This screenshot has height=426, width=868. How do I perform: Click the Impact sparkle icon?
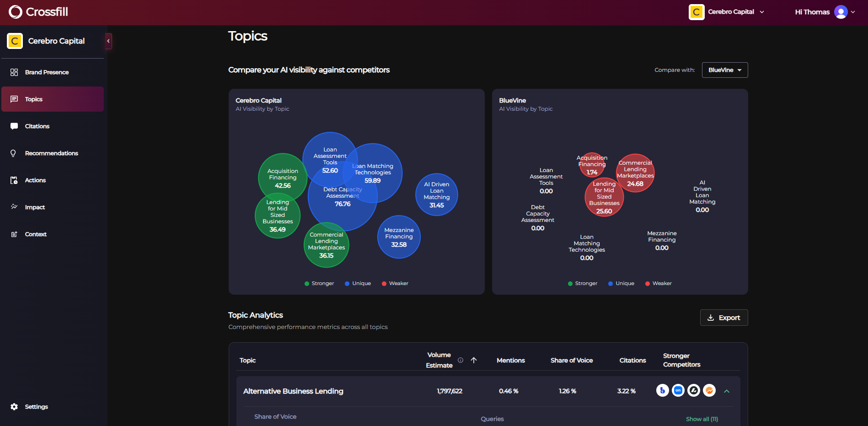[14, 207]
